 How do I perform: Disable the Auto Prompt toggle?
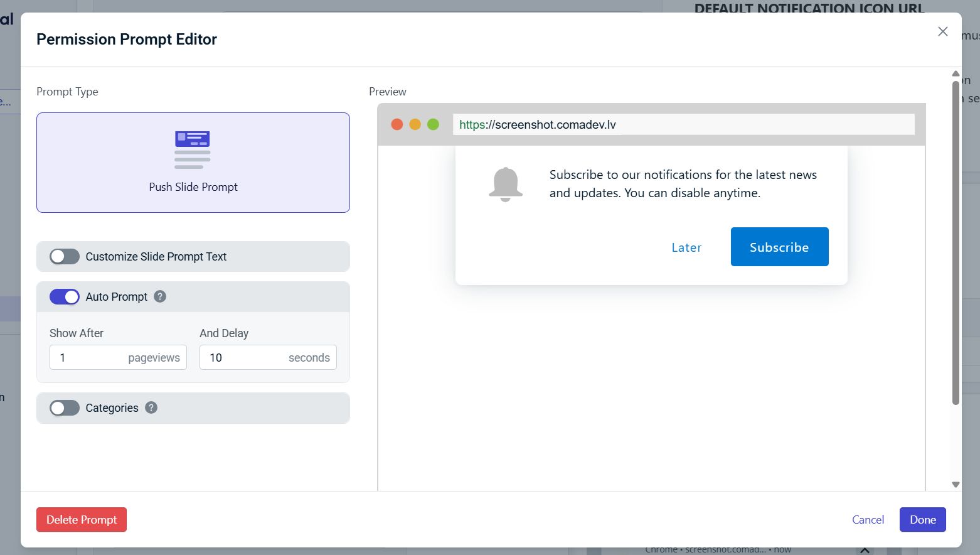pos(65,296)
